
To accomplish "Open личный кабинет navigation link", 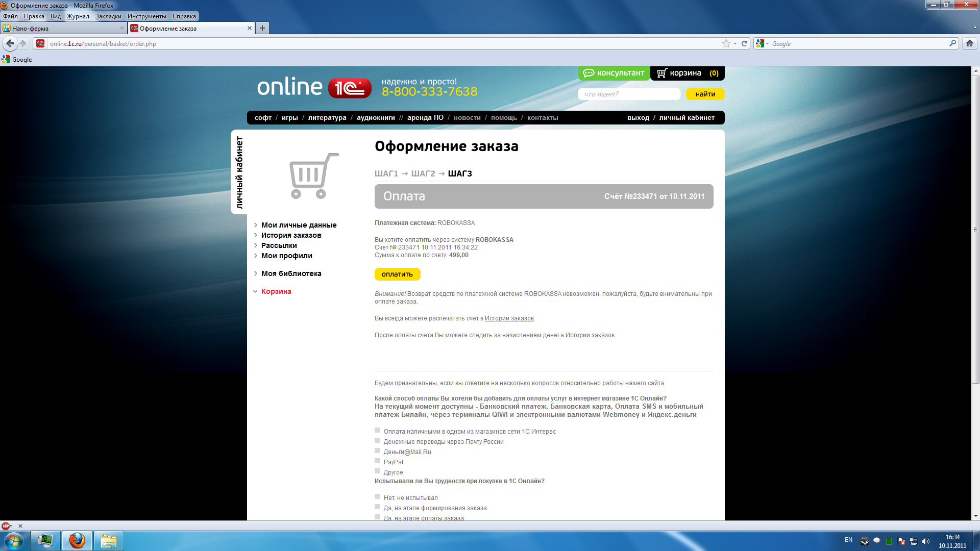I will click(x=687, y=118).
